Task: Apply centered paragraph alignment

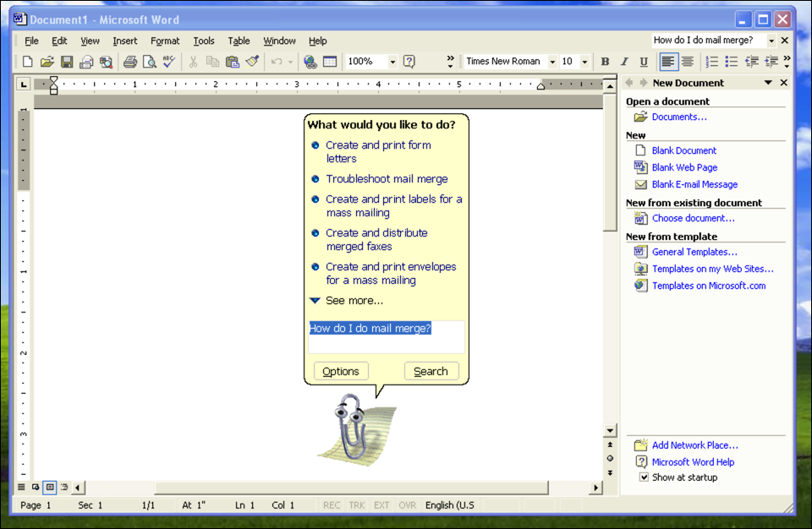Action: 687,61
